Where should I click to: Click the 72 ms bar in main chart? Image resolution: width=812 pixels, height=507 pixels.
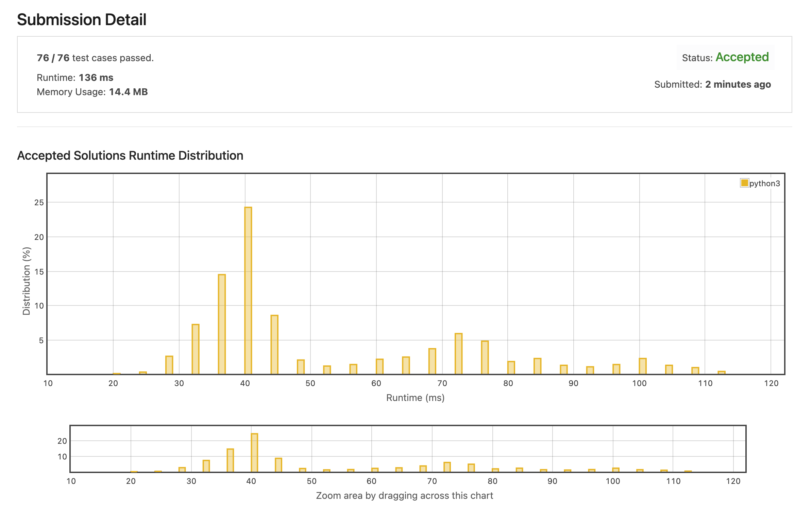(458, 354)
